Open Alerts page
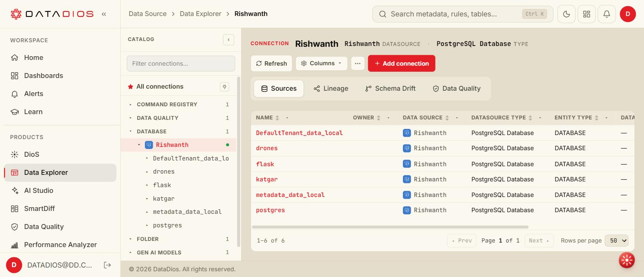This screenshot has width=644, height=277. (x=60, y=94)
